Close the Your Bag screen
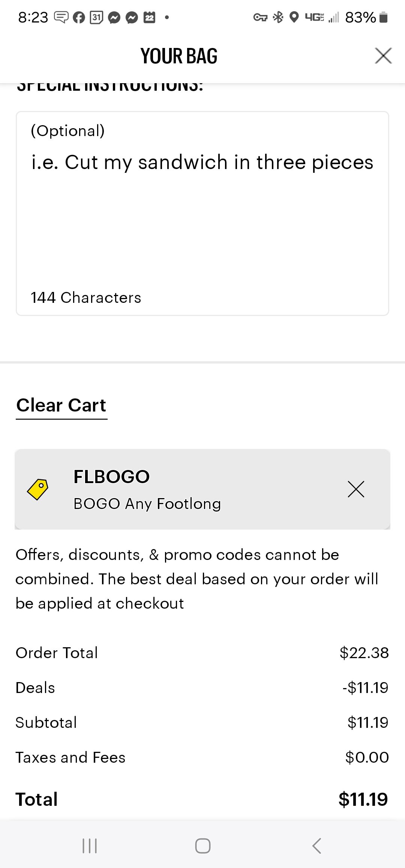Screen dimensions: 405x868 click(383, 56)
